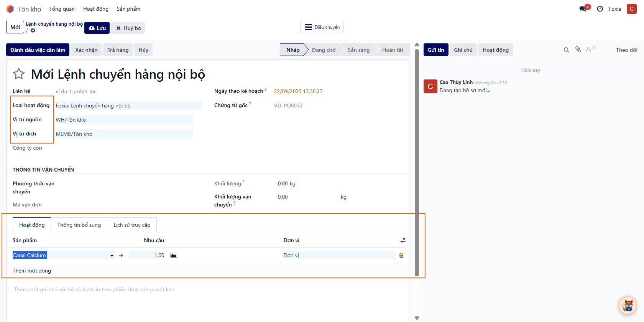Open the activities clock icon in top bar
This screenshot has height=322, width=644.
[x=600, y=9]
